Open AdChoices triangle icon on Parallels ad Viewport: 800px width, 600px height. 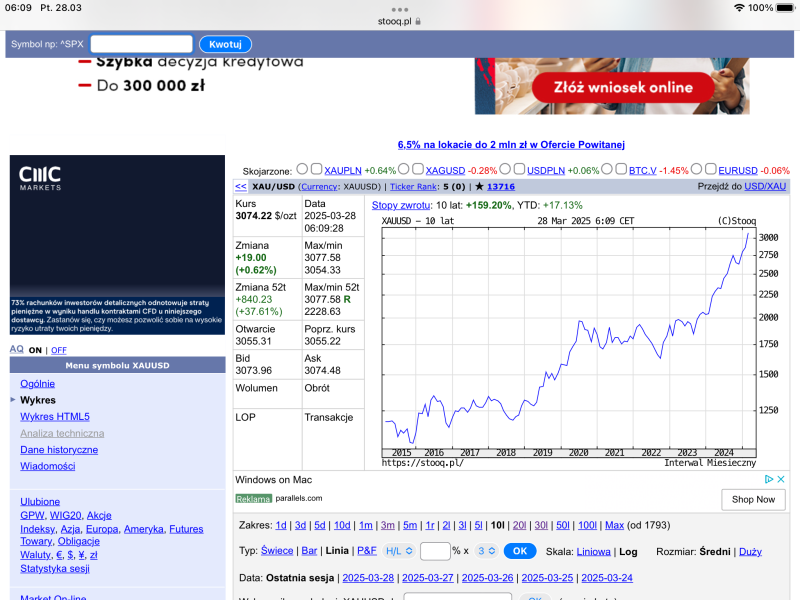pos(769,479)
